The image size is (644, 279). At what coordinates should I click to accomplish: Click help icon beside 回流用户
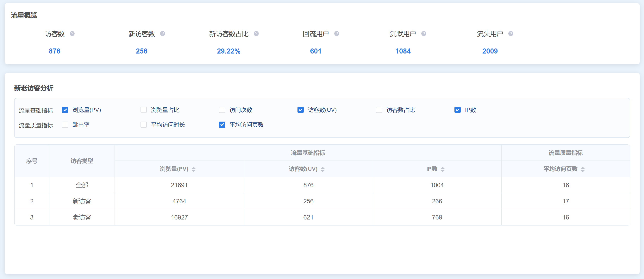tap(336, 34)
